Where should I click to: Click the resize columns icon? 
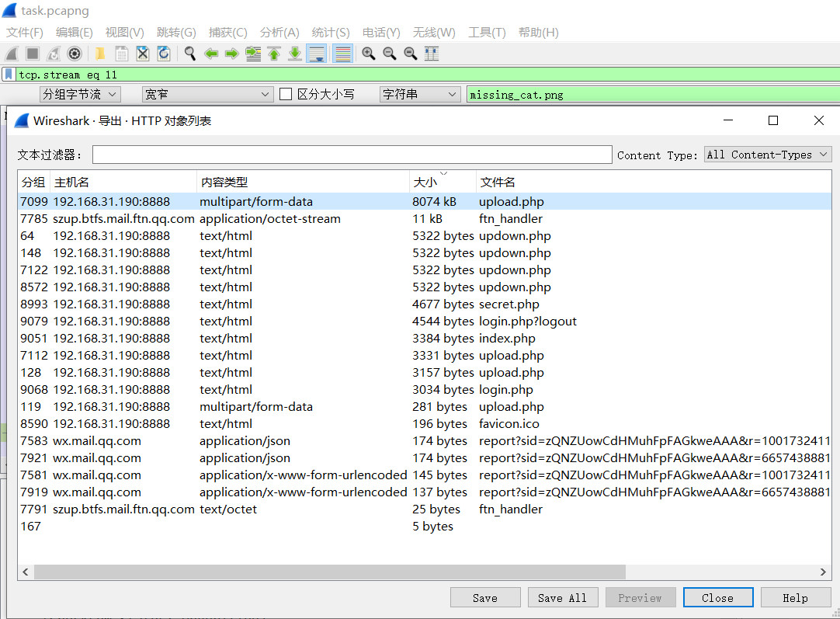click(x=431, y=54)
